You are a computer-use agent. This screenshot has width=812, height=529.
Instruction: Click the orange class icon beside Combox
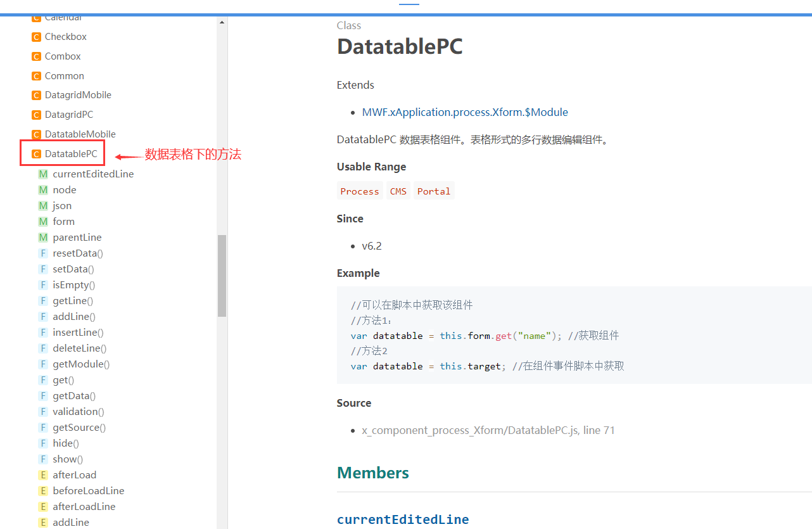[36, 56]
